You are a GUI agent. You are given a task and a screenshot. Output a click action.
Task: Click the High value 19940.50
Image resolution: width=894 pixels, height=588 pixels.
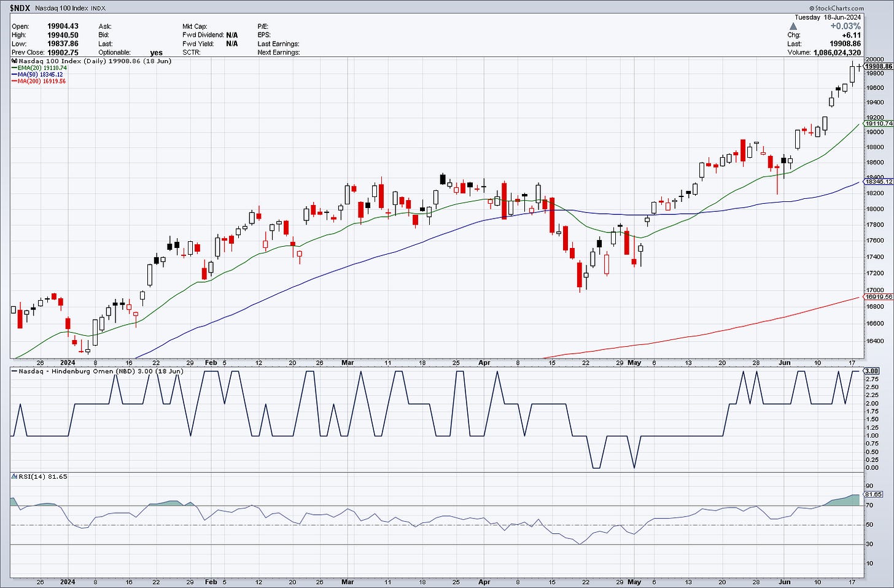click(x=63, y=35)
